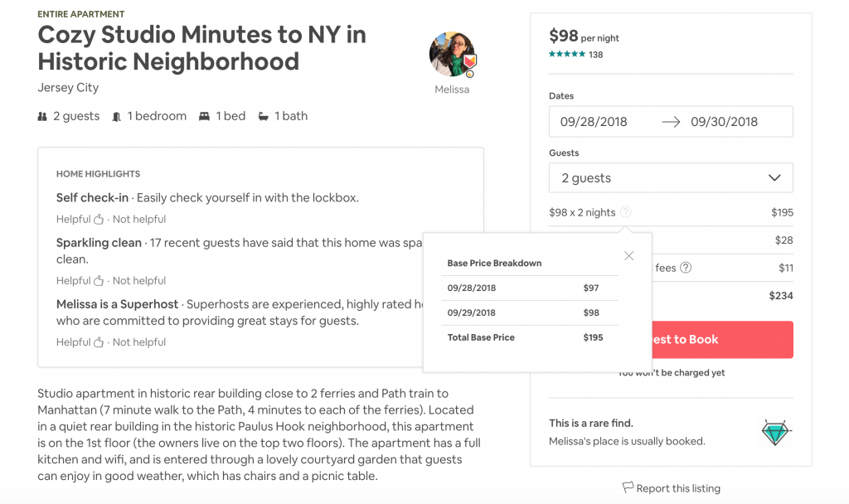Click the thumbs-up icon under Sparkling clean
This screenshot has width=849, height=504.
click(99, 280)
